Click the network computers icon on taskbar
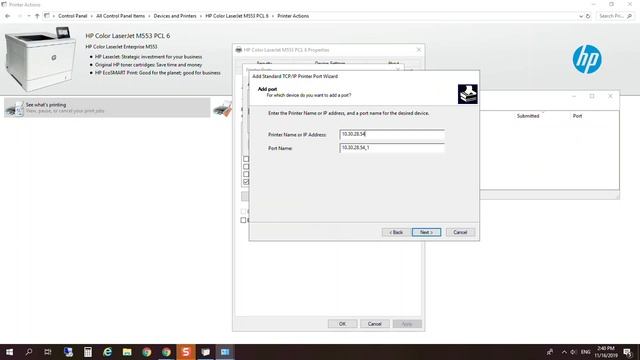640x360 pixels. (68, 352)
